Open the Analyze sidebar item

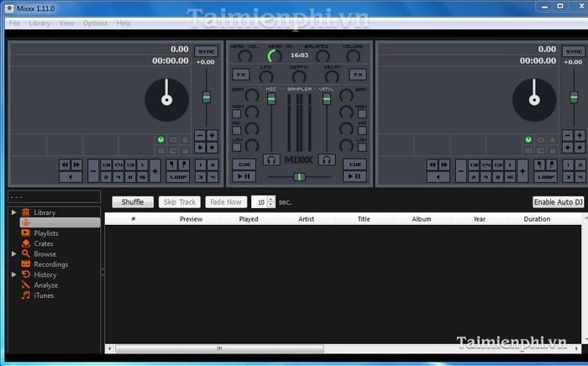(45, 285)
